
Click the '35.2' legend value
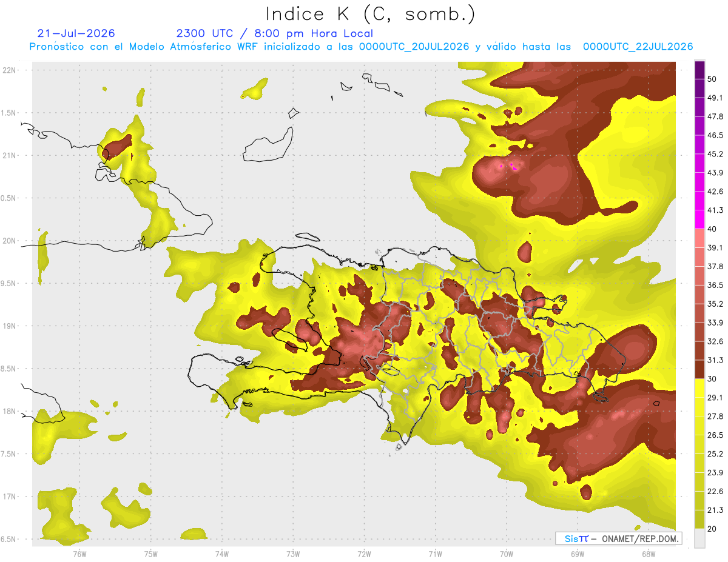pyautogui.click(x=715, y=304)
